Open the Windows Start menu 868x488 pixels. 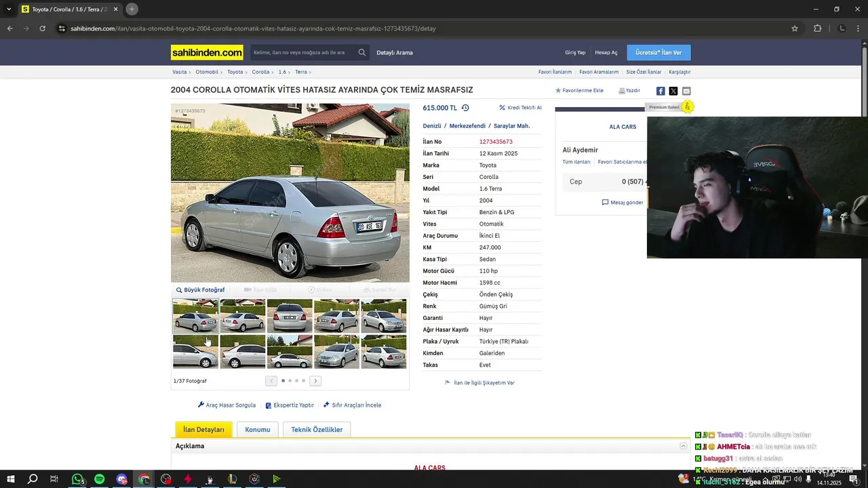click(11, 479)
